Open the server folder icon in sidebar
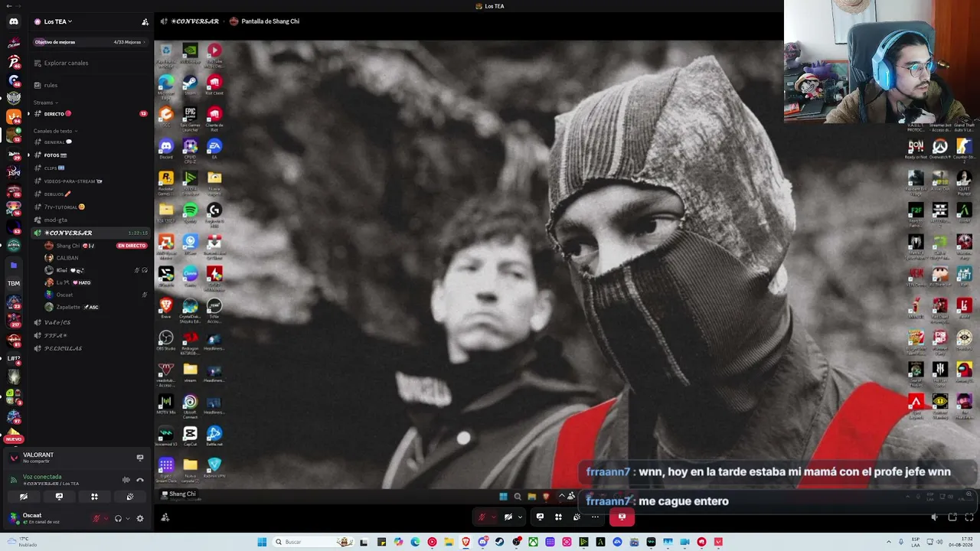Image resolution: width=980 pixels, height=551 pixels. pos(14,266)
